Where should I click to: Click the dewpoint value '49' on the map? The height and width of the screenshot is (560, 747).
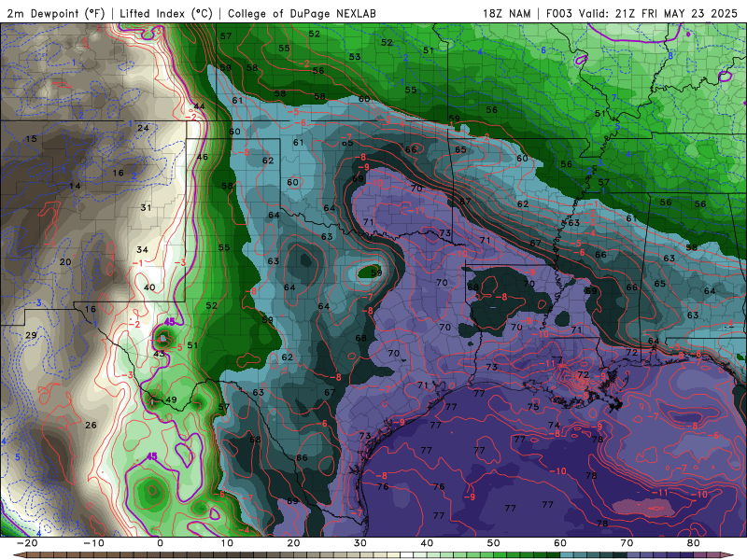tap(171, 399)
